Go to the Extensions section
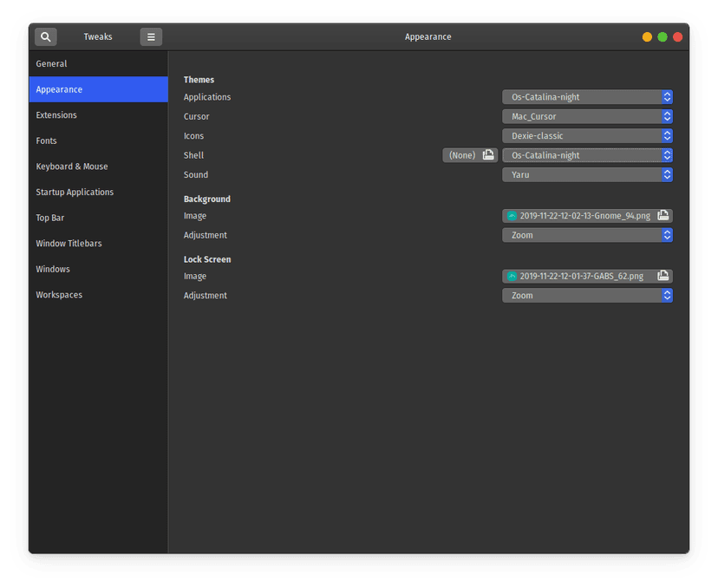 (x=99, y=115)
